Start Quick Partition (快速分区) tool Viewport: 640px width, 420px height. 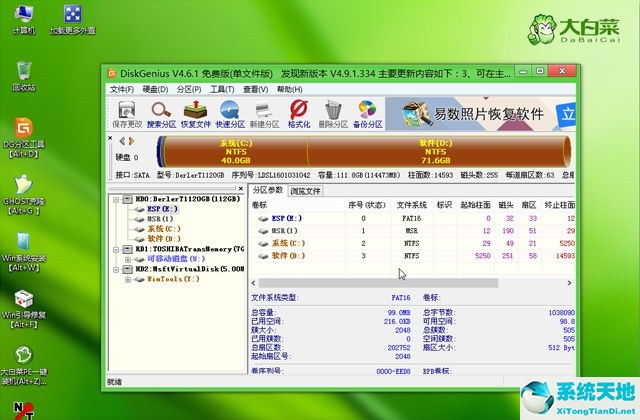[x=230, y=115]
